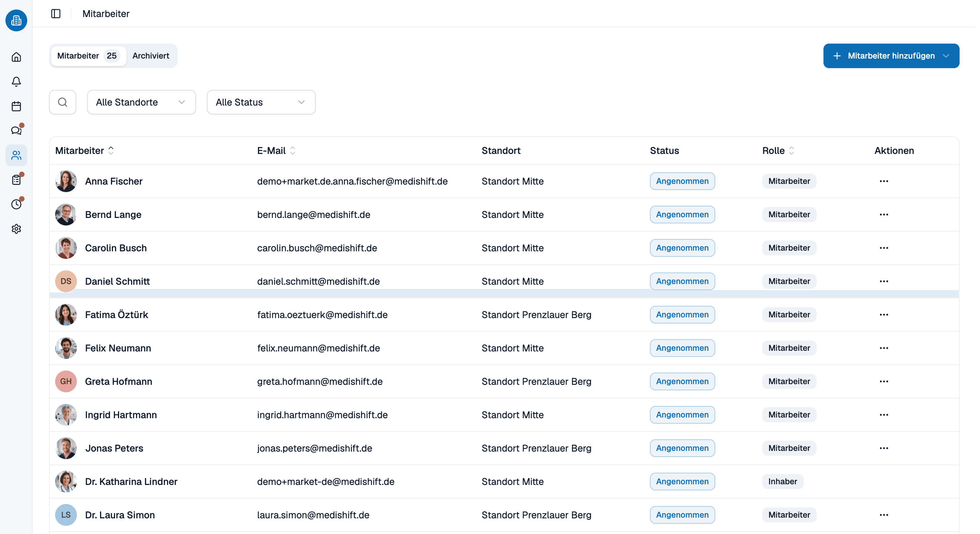The image size is (980, 534).
Task: Open notifications bell in sidebar
Action: coord(16,81)
